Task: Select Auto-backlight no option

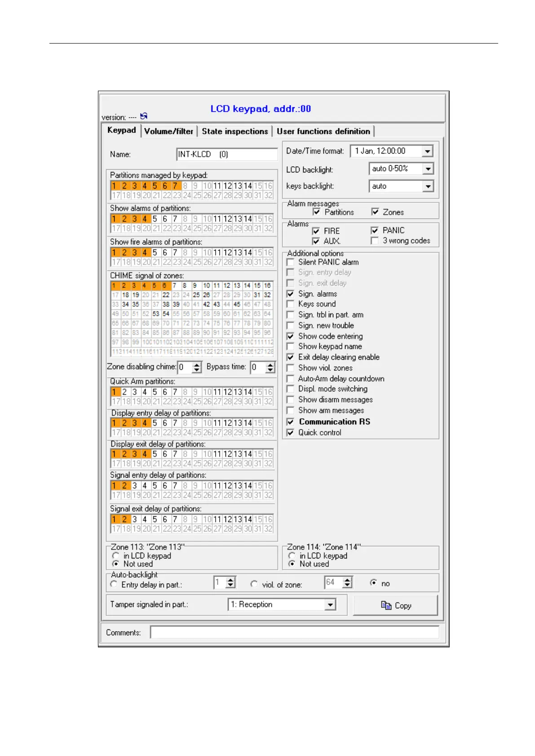Action: coord(373,583)
